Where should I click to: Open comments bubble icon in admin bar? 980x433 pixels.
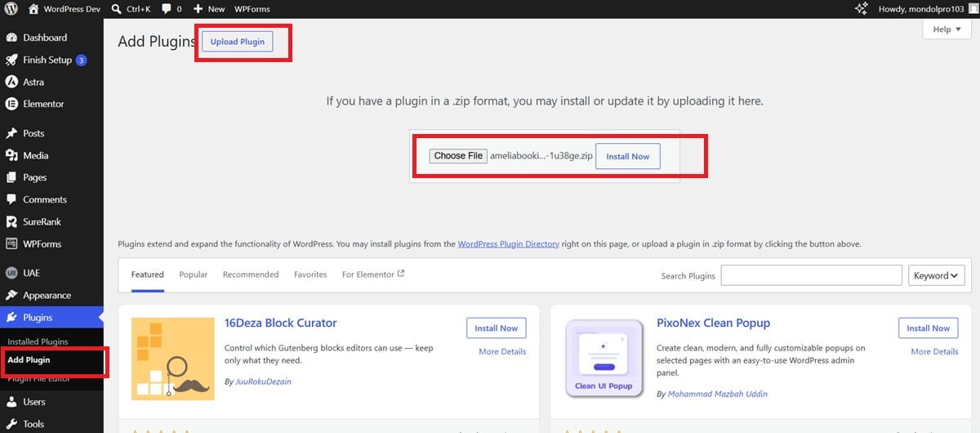click(167, 9)
